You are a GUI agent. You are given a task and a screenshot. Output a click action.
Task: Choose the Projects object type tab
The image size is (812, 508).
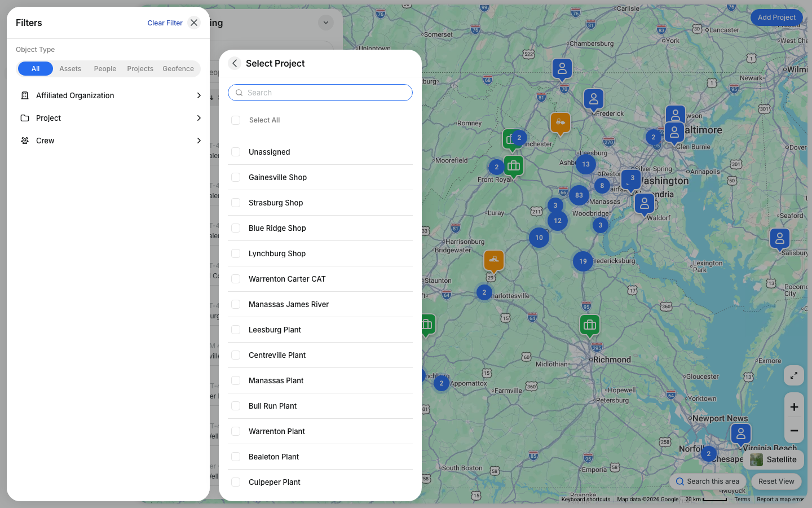click(140, 69)
